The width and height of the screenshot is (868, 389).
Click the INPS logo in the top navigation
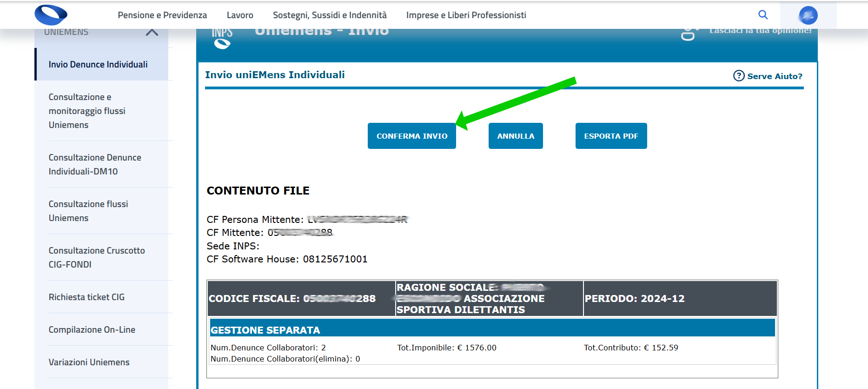click(51, 15)
